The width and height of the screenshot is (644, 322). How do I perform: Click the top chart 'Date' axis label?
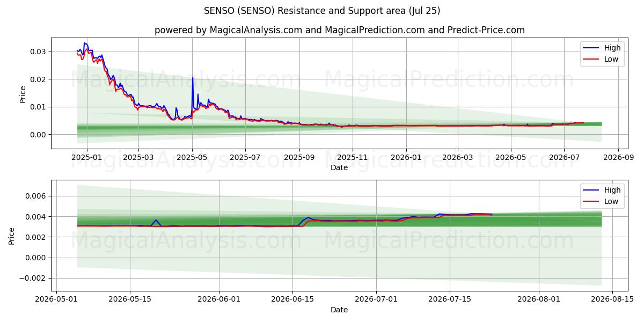tap(339, 167)
